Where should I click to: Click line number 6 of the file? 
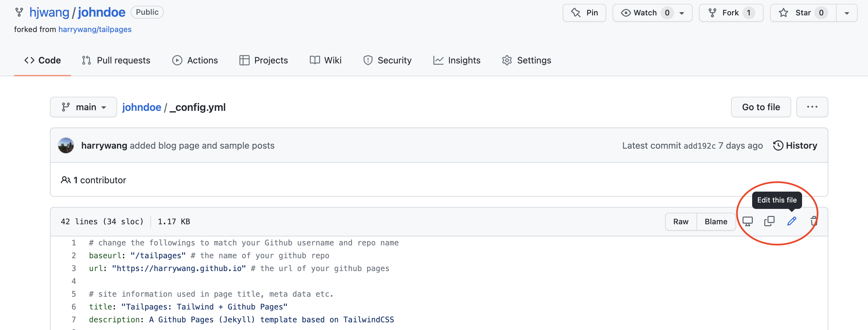[74, 307]
